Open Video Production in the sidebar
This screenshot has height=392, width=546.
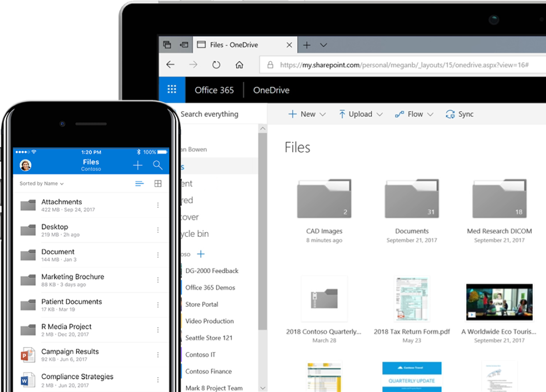point(209,321)
